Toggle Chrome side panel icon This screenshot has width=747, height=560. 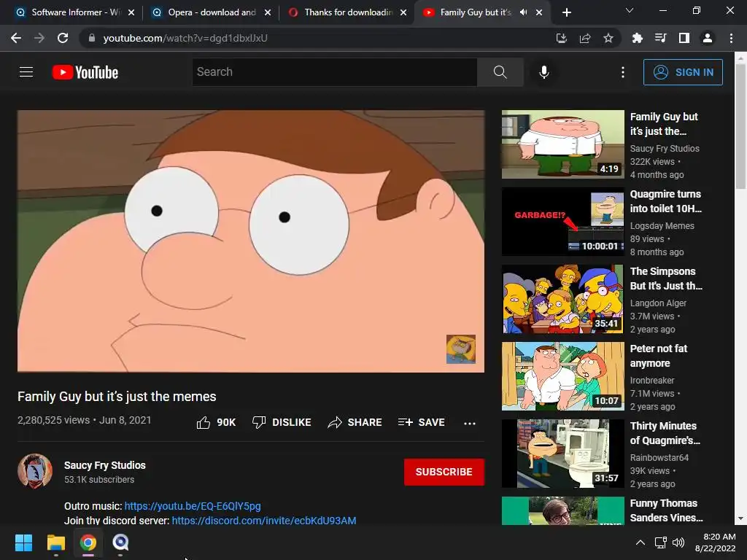coord(684,38)
